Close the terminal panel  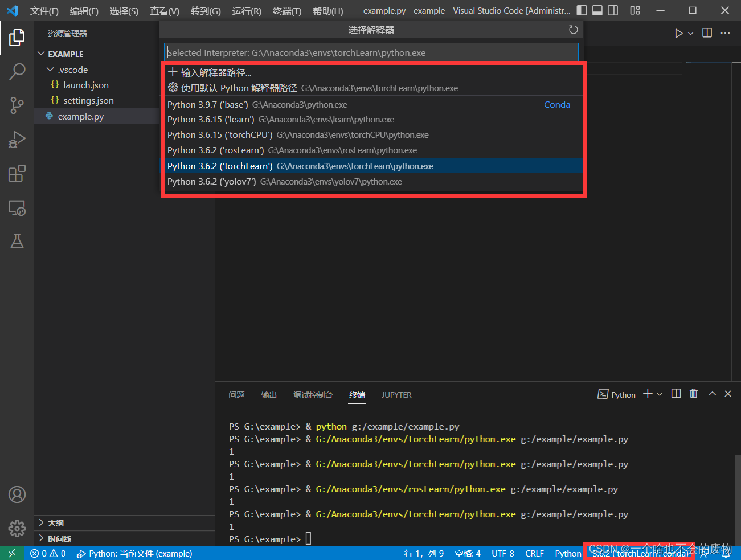click(x=728, y=394)
